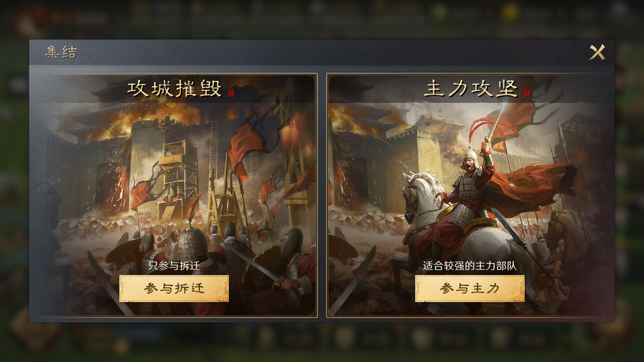Tap the blurred green resource icon behind dialog
Viewport: 644px width, 362px height.
tap(440, 13)
